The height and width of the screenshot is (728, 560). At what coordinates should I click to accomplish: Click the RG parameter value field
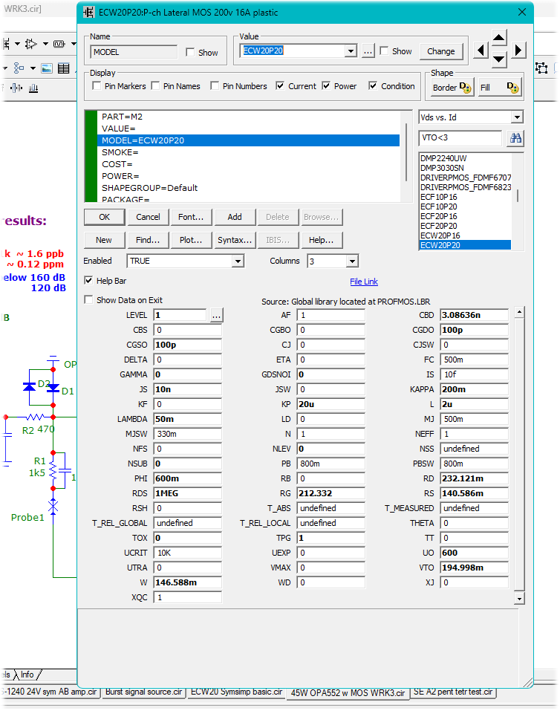pos(331,493)
